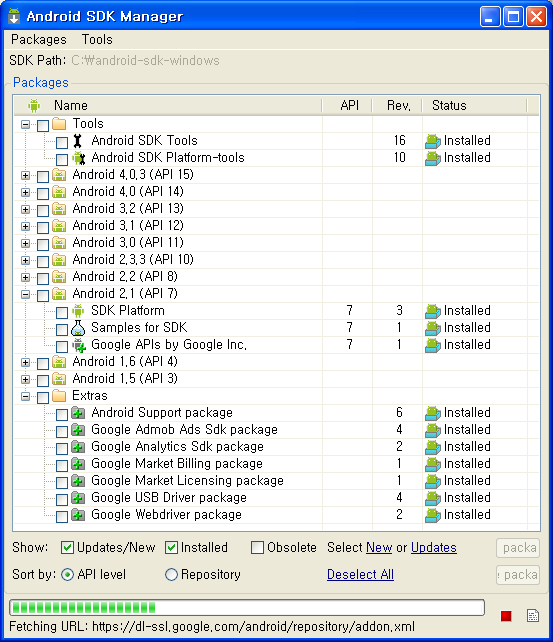Viewport: 553px width, 642px height.
Task: Expand the Android 2.2 (API 8) node
Action: (25, 278)
